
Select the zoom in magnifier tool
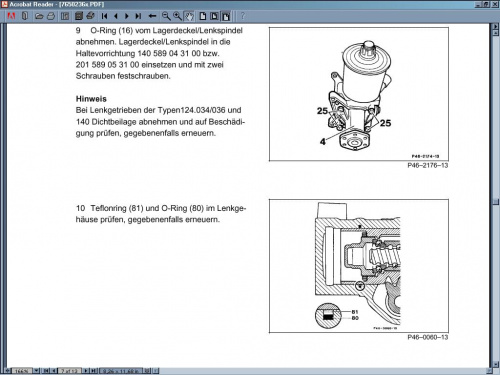point(177,16)
